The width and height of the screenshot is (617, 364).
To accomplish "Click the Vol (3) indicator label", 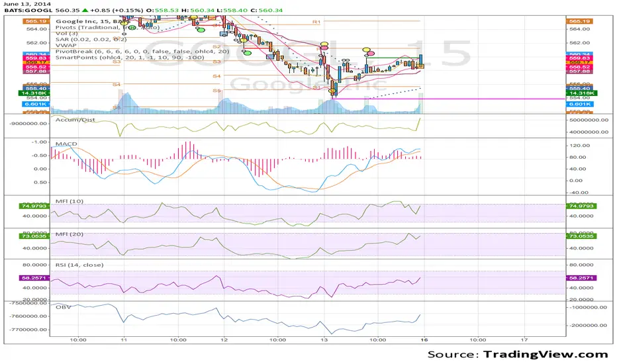I will point(67,34).
